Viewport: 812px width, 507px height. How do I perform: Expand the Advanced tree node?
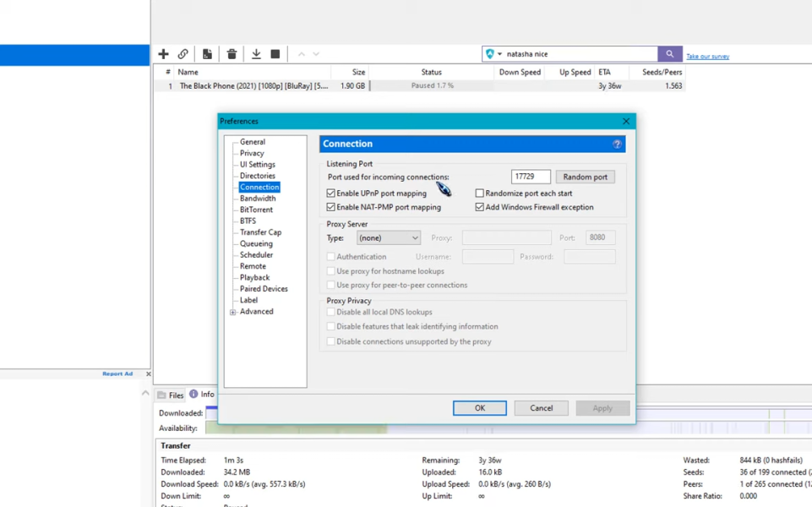[x=233, y=313]
